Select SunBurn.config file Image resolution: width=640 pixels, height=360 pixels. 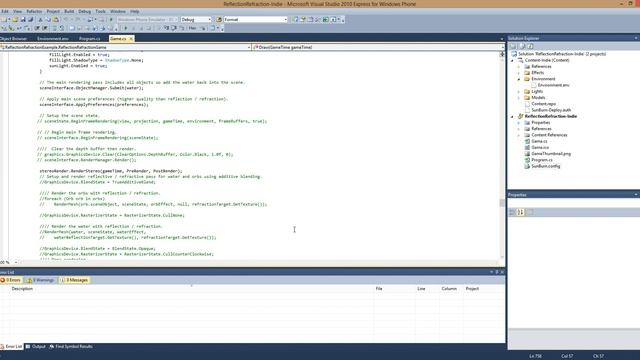coord(545,167)
